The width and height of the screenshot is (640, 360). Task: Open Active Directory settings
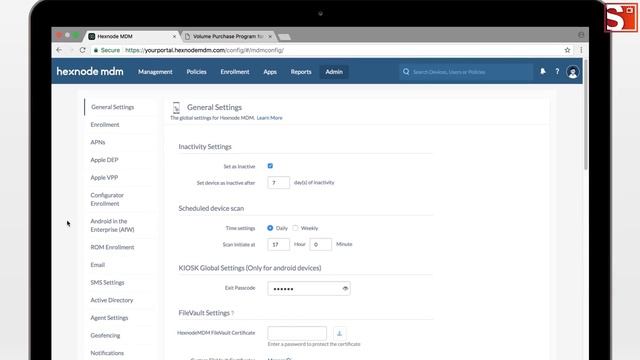[x=112, y=300]
